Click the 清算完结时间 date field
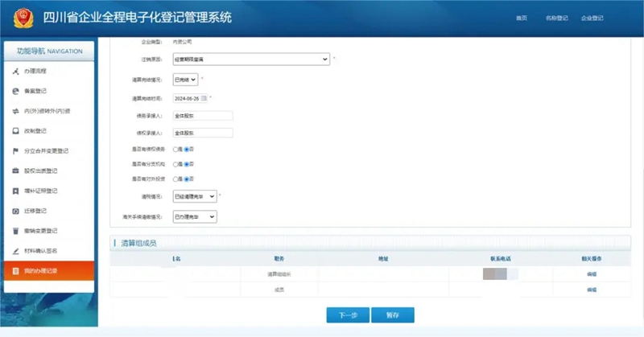This screenshot has width=644, height=337. (190, 98)
